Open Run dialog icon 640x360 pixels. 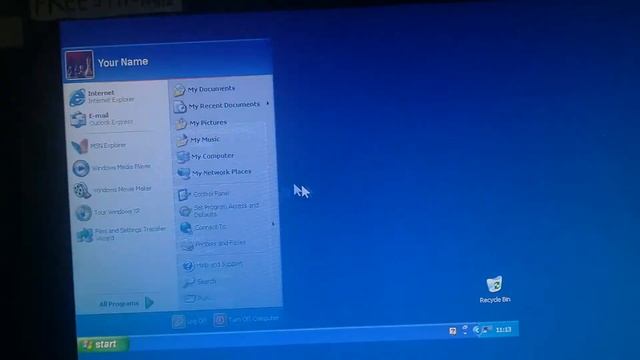click(x=190, y=299)
